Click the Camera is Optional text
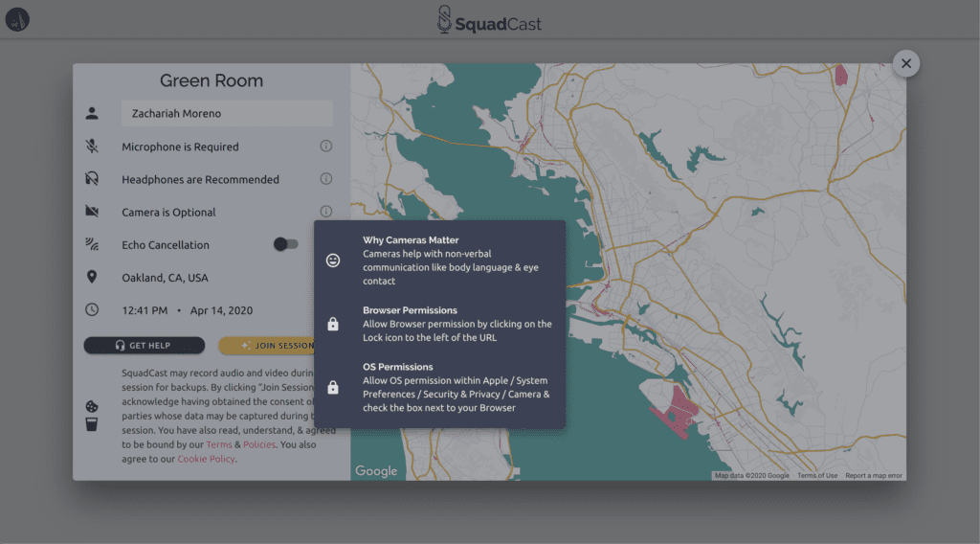 (168, 213)
